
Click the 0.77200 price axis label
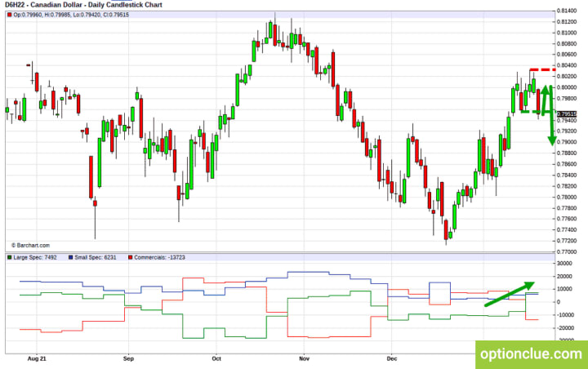tap(567, 240)
